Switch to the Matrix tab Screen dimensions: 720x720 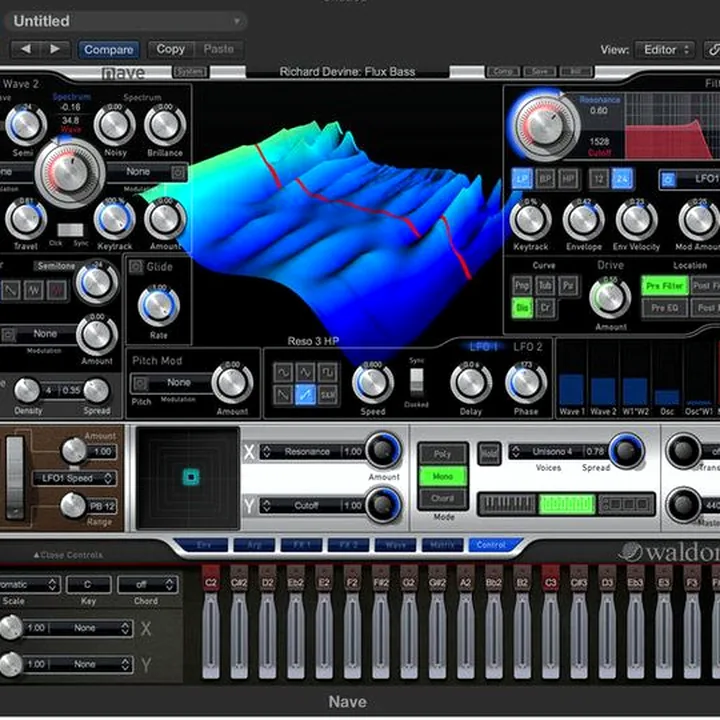tap(442, 545)
